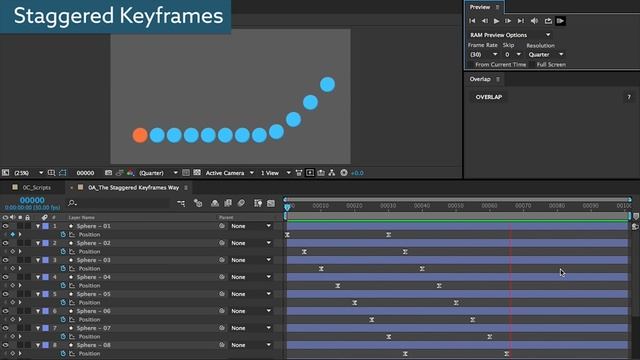This screenshot has height=360, width=640.
Task: Add keyframe diamond for Sphere - 01 Position
Action: pyautogui.click(x=12, y=234)
